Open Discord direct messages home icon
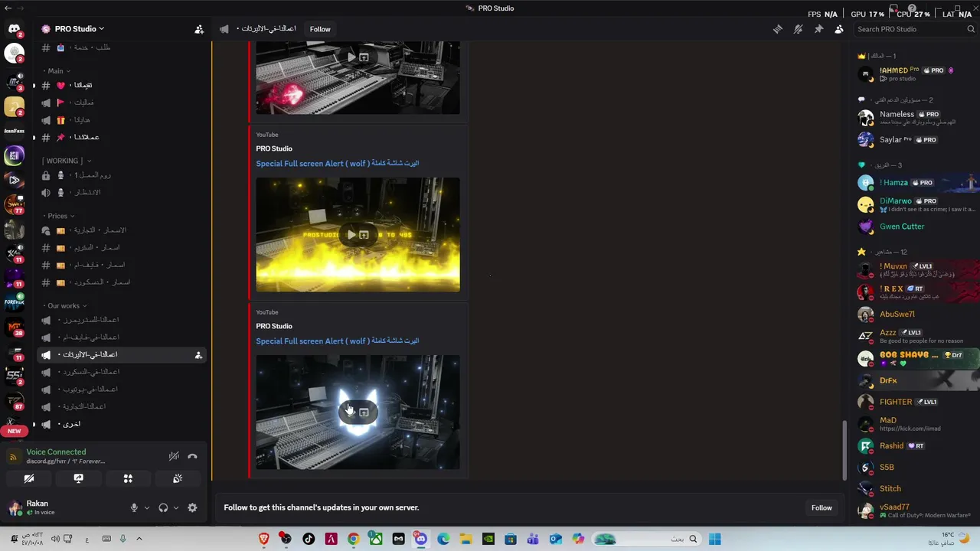This screenshot has width=980, height=551. (14, 29)
